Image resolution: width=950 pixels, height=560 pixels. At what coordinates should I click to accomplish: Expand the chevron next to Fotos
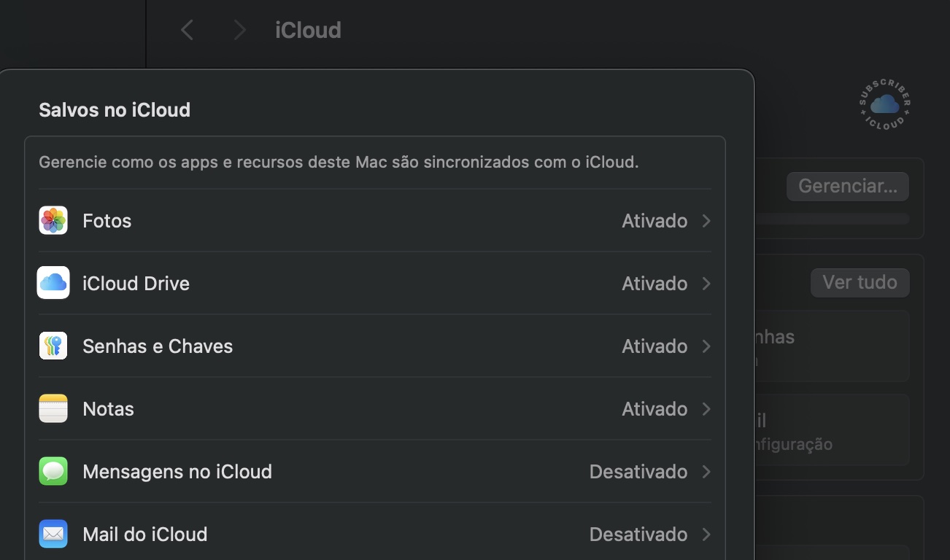point(705,220)
